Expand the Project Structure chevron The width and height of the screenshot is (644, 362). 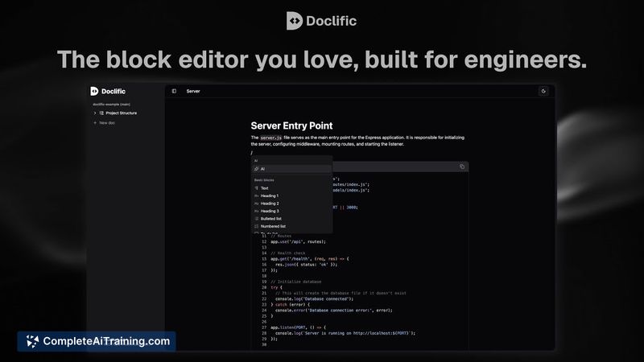[x=95, y=113]
